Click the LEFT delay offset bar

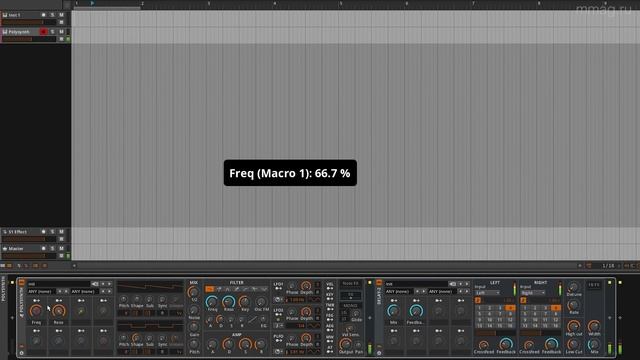click(495, 333)
